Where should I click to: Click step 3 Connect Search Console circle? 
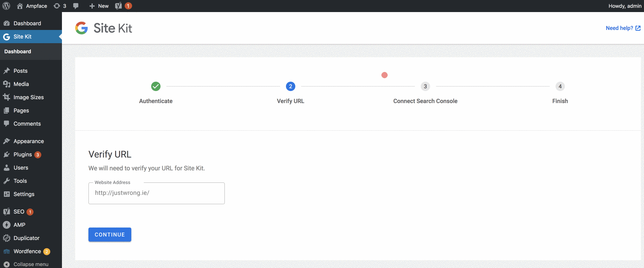point(425,86)
